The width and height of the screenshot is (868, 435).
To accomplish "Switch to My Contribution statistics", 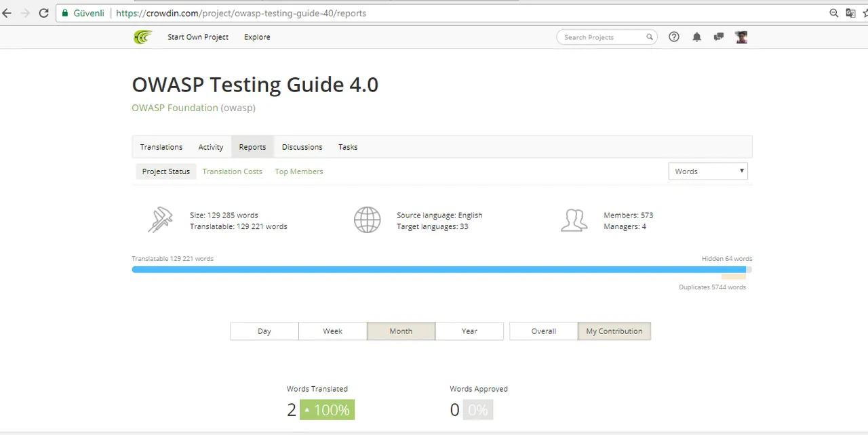I will pyautogui.click(x=614, y=331).
